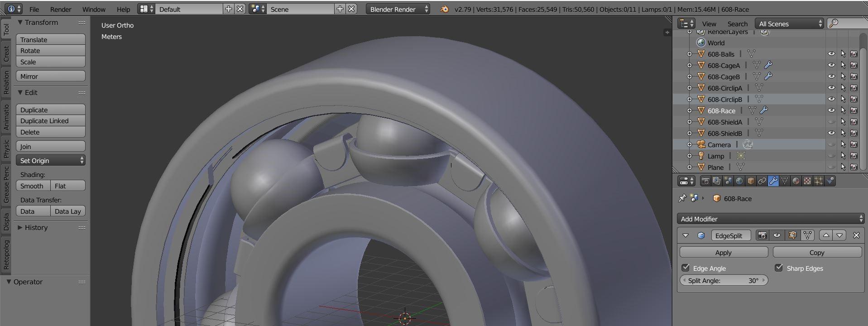Set shading to Smooth
Viewport: 868px width, 326px height.
[33, 186]
